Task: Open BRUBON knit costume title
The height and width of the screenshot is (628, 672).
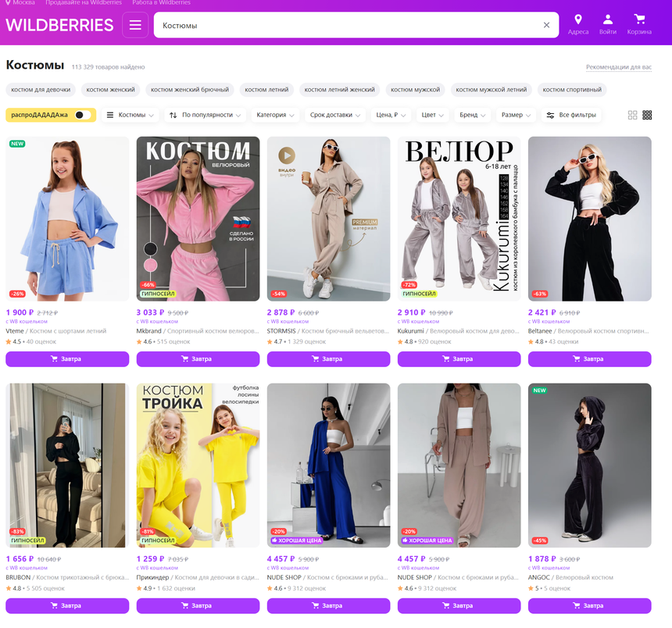Action: pos(67,577)
